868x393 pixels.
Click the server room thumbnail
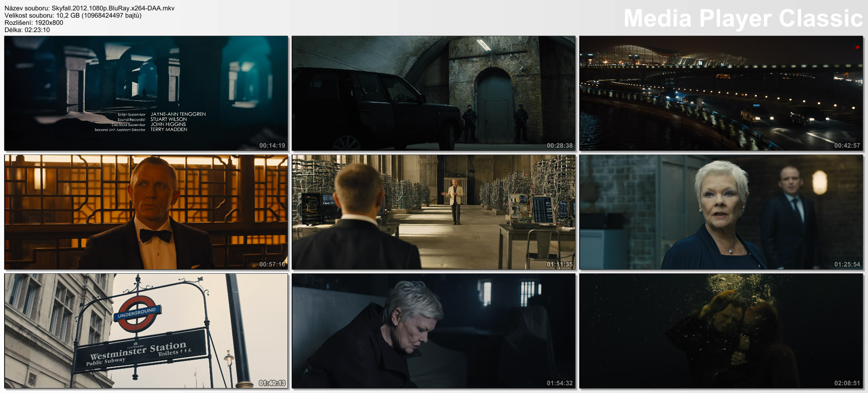(x=434, y=212)
